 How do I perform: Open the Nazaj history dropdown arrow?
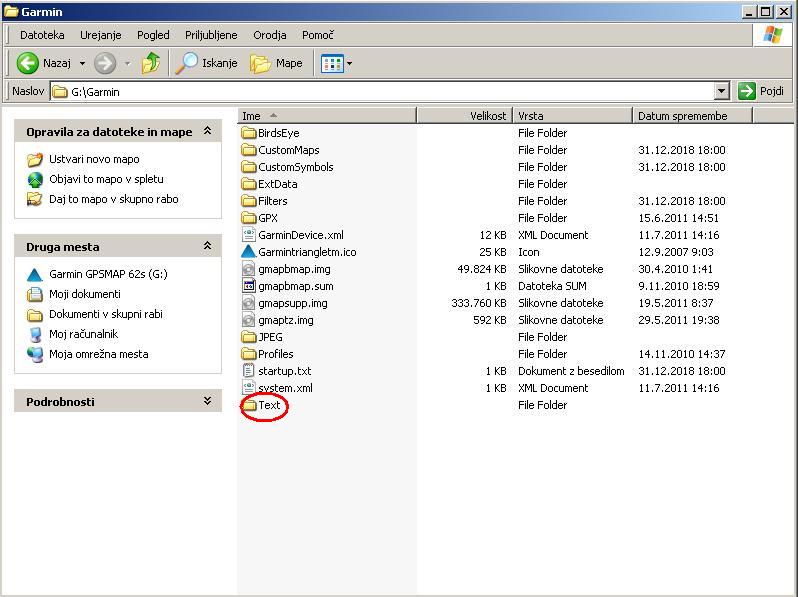[82, 64]
